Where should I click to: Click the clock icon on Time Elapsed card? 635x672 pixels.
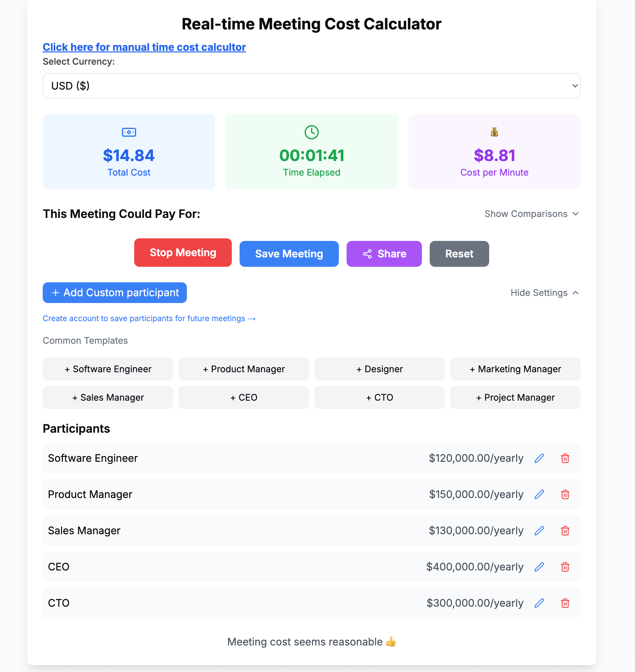click(x=311, y=132)
